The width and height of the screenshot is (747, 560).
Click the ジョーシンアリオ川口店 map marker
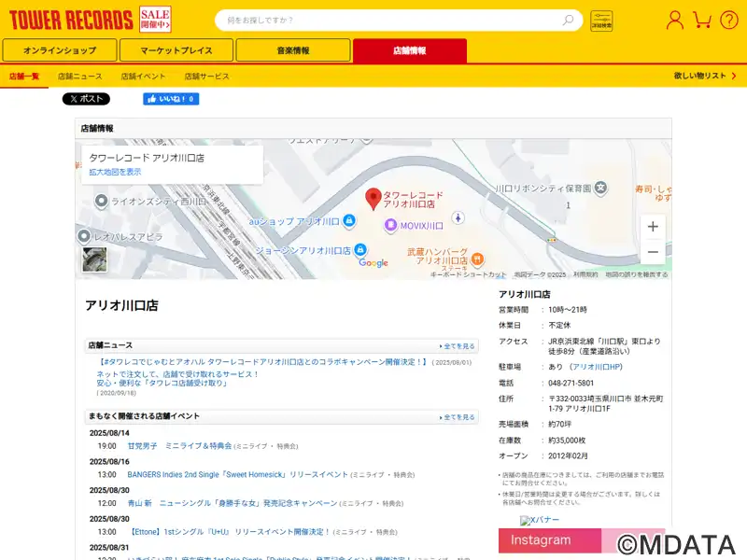coord(360,249)
